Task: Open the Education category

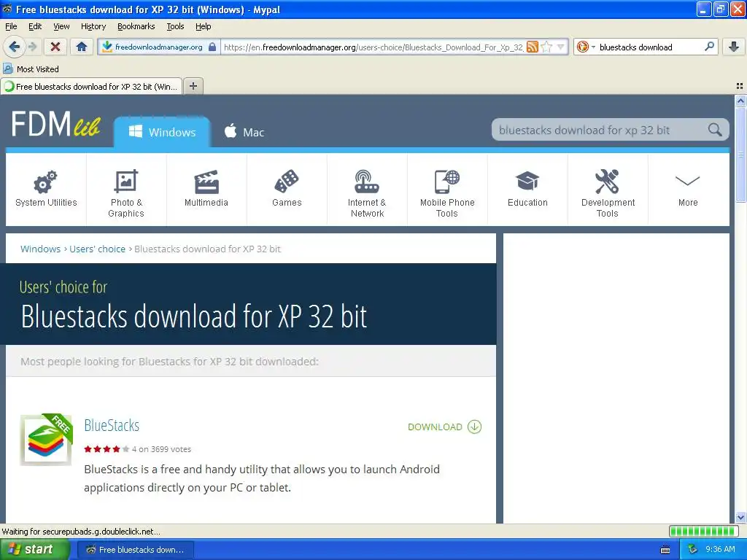Action: (527, 189)
